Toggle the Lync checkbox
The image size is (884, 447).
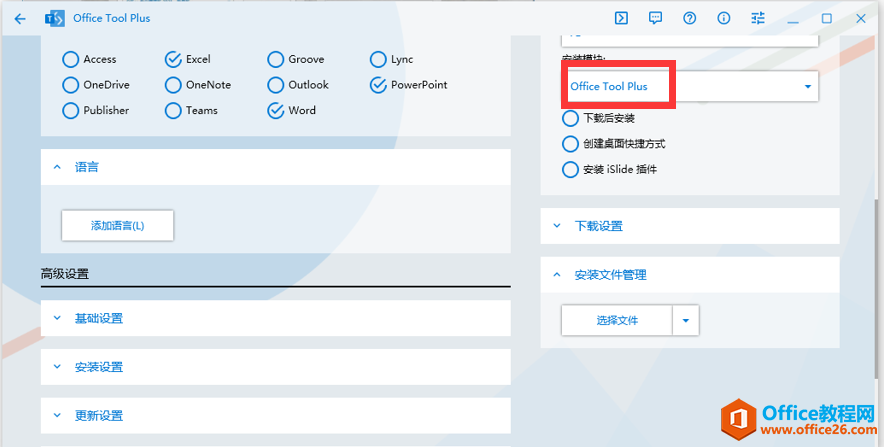pos(378,59)
